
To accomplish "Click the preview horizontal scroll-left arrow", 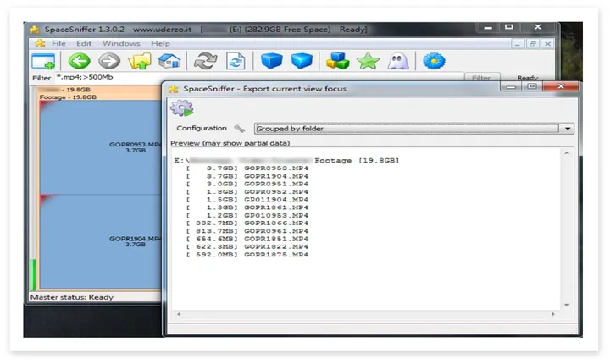I will click(x=179, y=314).
